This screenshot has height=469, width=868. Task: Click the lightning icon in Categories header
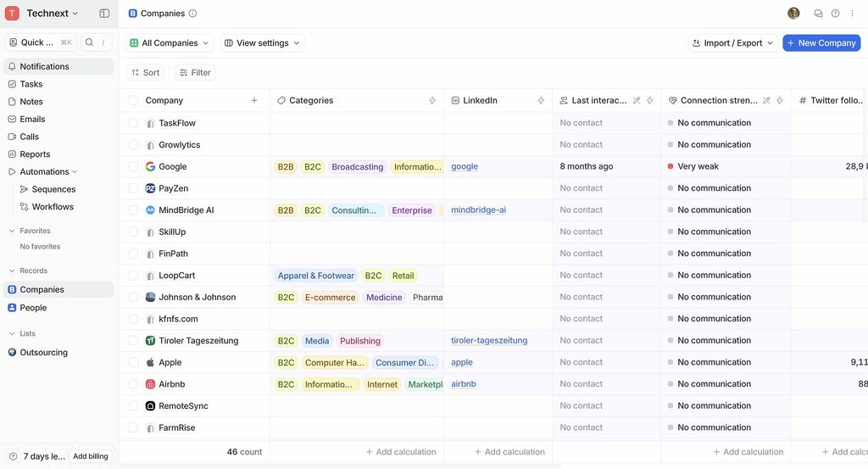coord(432,100)
